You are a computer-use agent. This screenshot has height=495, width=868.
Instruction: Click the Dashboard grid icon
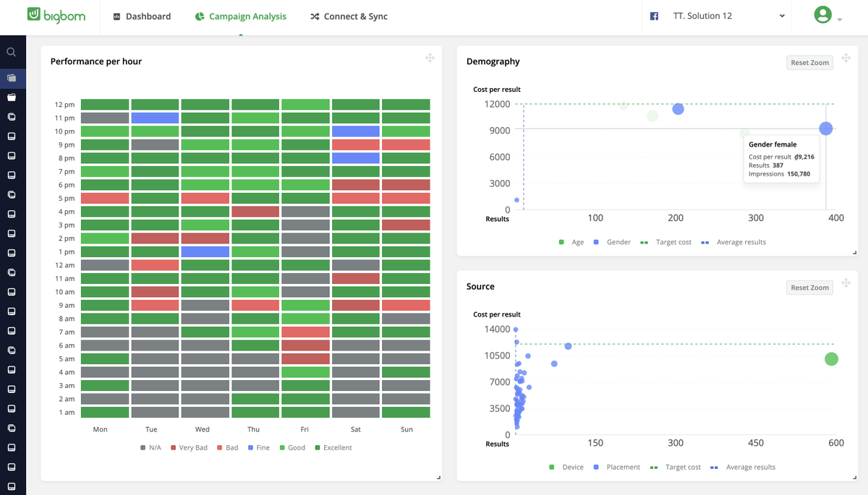pos(117,17)
